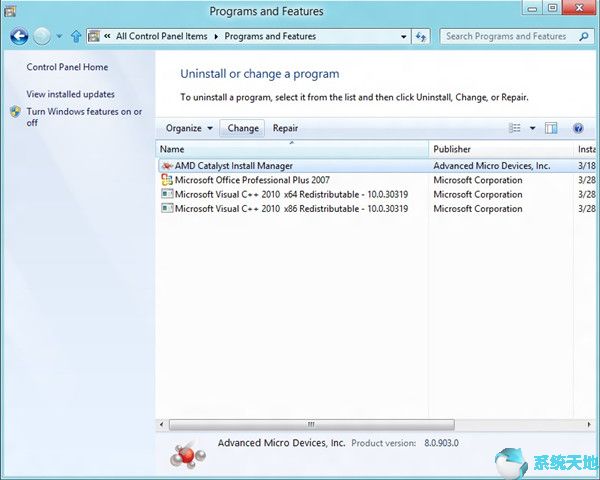Select AMD Catalyst Install Manager row
The height and width of the screenshot is (480, 600).
click(377, 166)
